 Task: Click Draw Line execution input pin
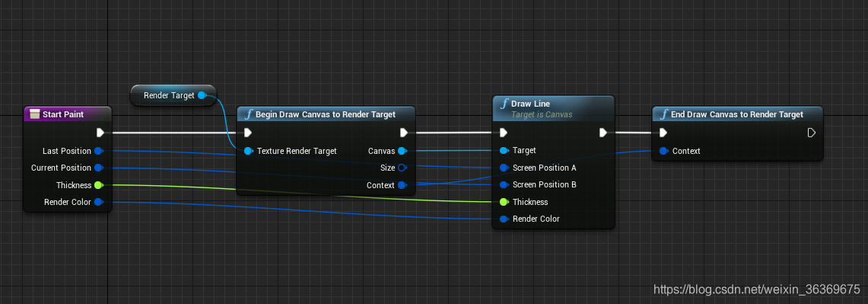[503, 133]
